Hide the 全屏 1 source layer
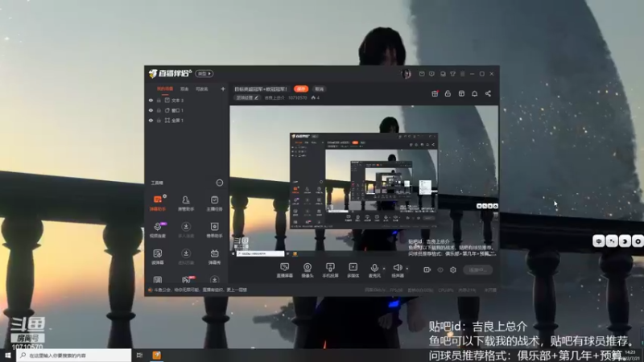 [151, 120]
